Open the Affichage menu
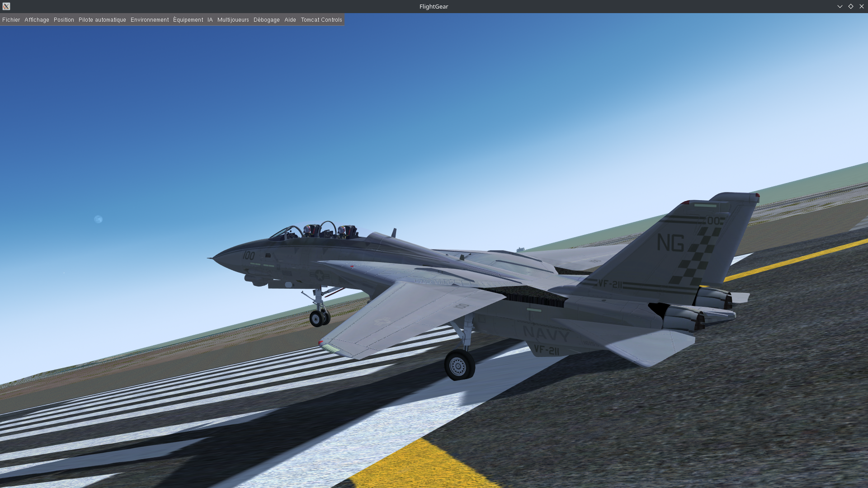The height and width of the screenshot is (488, 868). point(37,20)
